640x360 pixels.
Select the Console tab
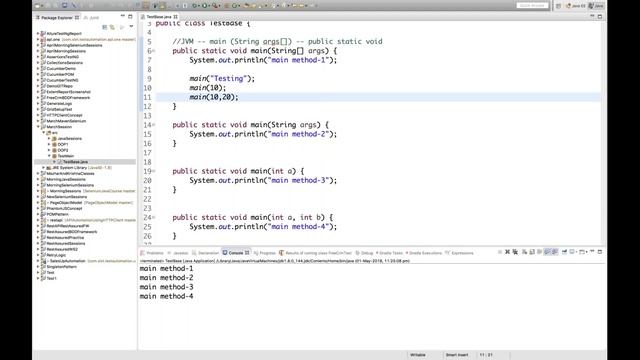[x=236, y=253]
